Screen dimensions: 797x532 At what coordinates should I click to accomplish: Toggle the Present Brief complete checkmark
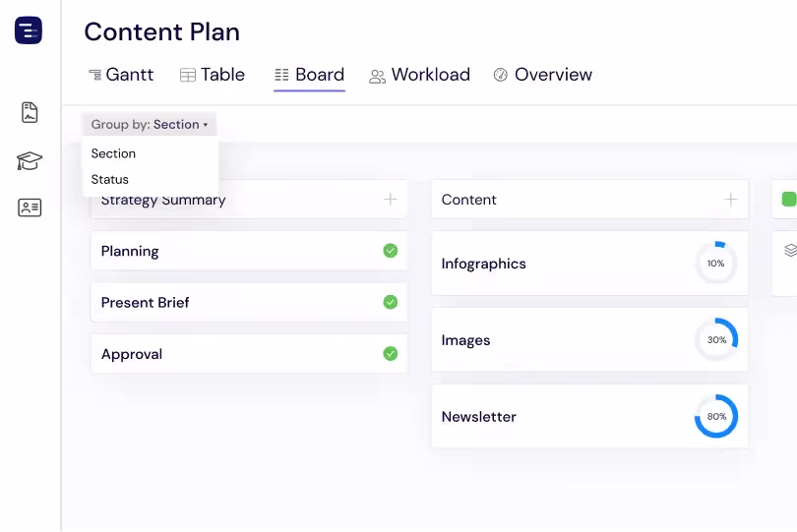391,302
